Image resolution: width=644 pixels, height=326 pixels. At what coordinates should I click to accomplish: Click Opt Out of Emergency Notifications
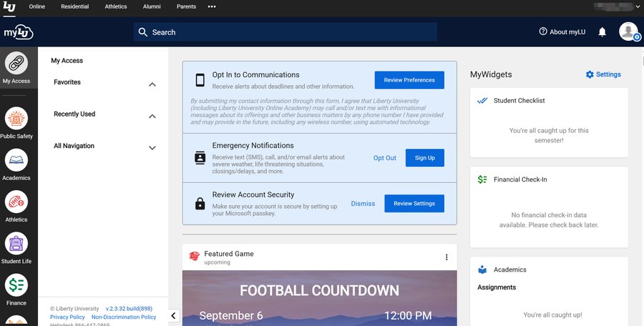[385, 158]
